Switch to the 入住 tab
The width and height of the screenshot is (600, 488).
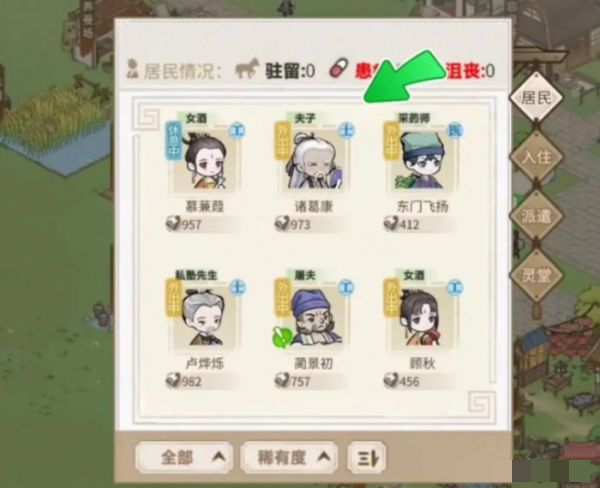pyautogui.click(x=536, y=157)
